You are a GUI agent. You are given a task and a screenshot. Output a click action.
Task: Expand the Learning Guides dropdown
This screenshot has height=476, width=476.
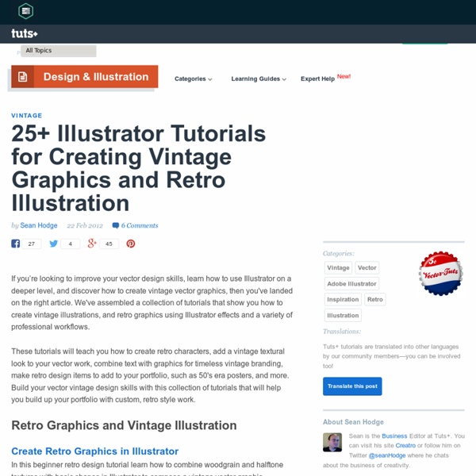tap(259, 79)
